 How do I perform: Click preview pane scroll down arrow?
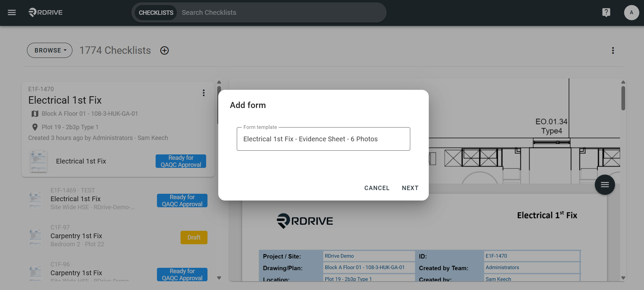pos(623,278)
